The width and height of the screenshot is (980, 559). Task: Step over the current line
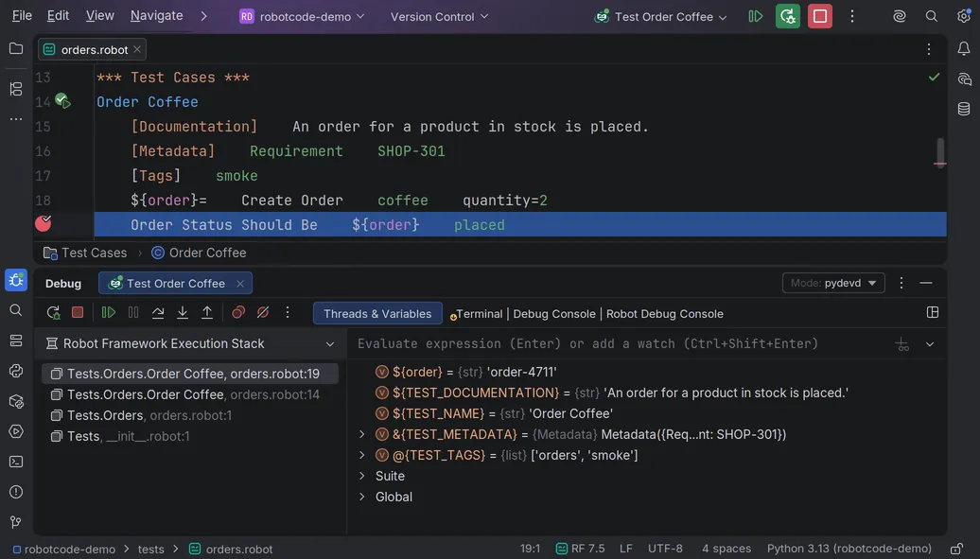point(157,312)
